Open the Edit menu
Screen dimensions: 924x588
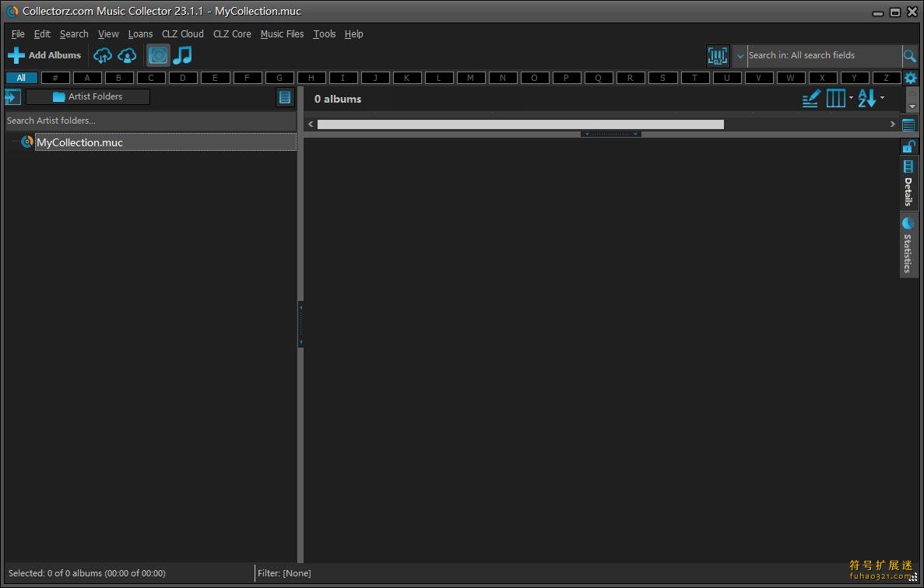coord(42,34)
